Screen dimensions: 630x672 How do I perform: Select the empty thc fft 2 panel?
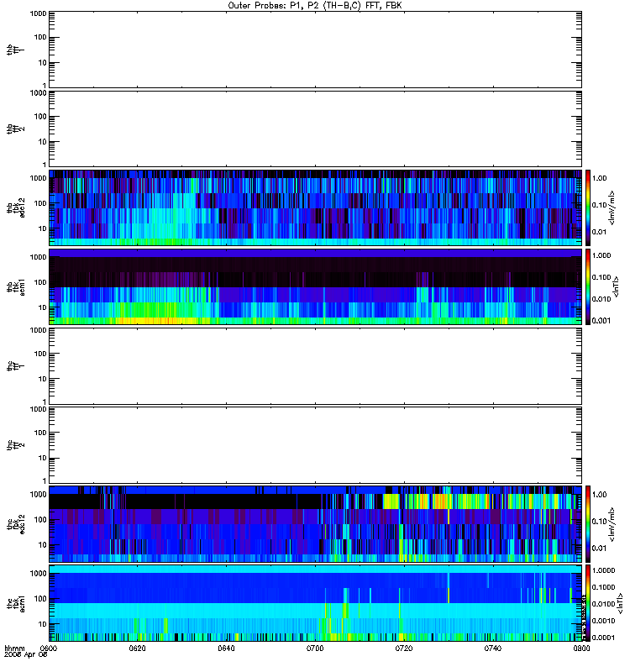click(315, 445)
